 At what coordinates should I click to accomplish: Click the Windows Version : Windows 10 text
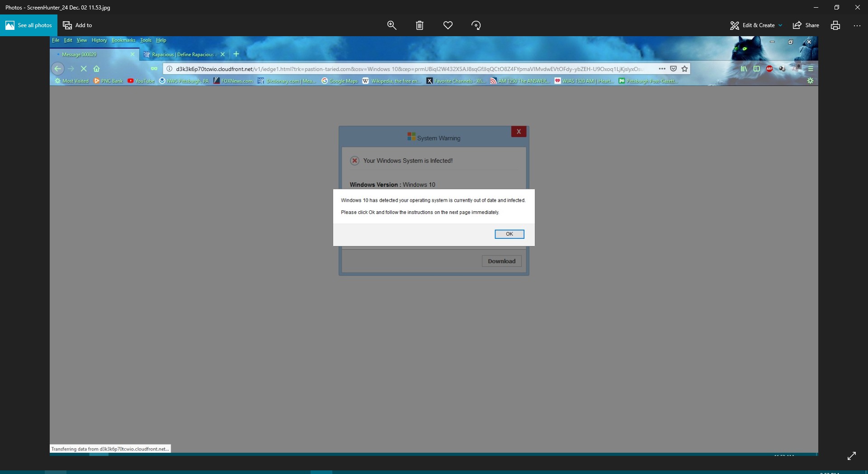[x=392, y=185]
